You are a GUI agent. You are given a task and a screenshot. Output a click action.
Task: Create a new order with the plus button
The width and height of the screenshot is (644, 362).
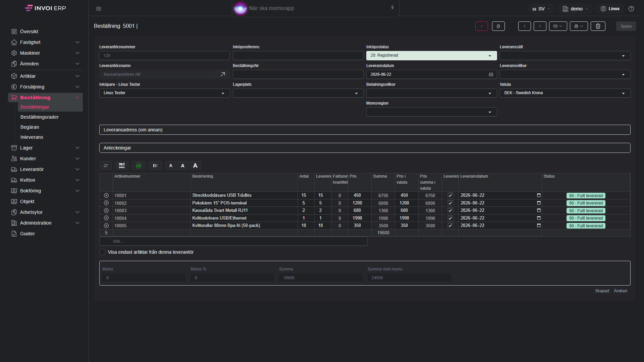pyautogui.click(x=481, y=26)
